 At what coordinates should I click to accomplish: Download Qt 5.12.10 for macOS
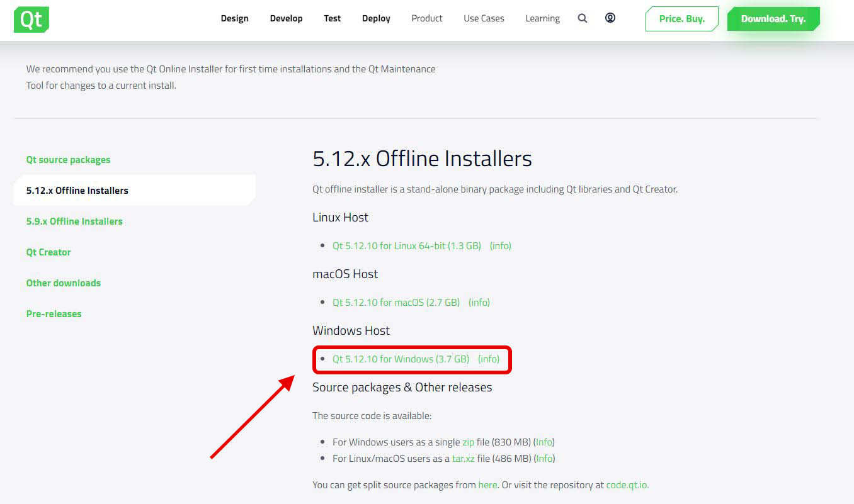(x=396, y=303)
